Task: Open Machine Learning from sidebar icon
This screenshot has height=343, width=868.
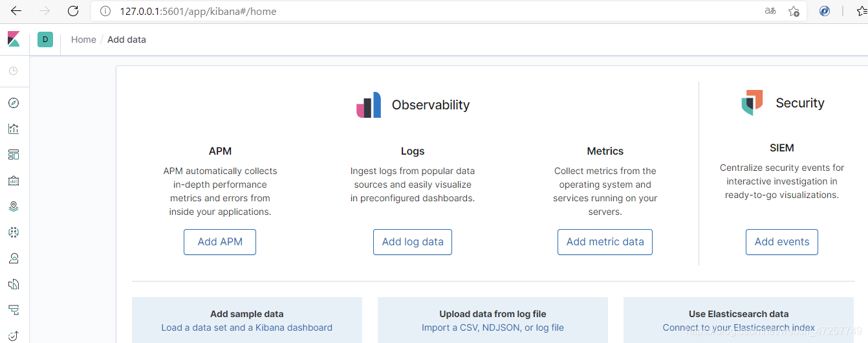Action: coord(14,232)
